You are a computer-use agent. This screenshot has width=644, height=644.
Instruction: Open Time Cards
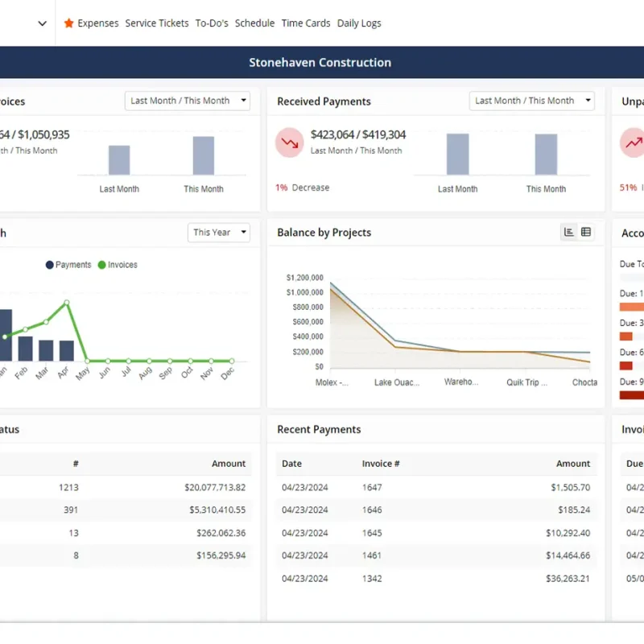pos(306,23)
